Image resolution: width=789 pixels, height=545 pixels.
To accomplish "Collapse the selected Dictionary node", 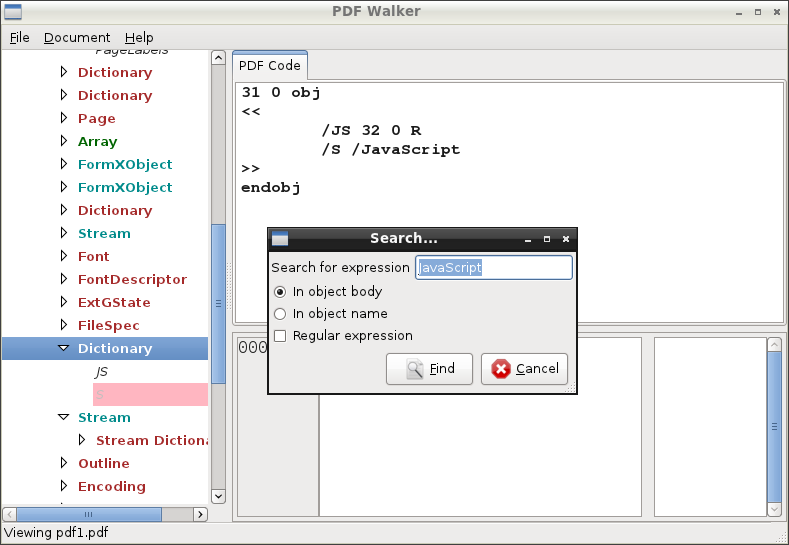I will (x=63, y=348).
